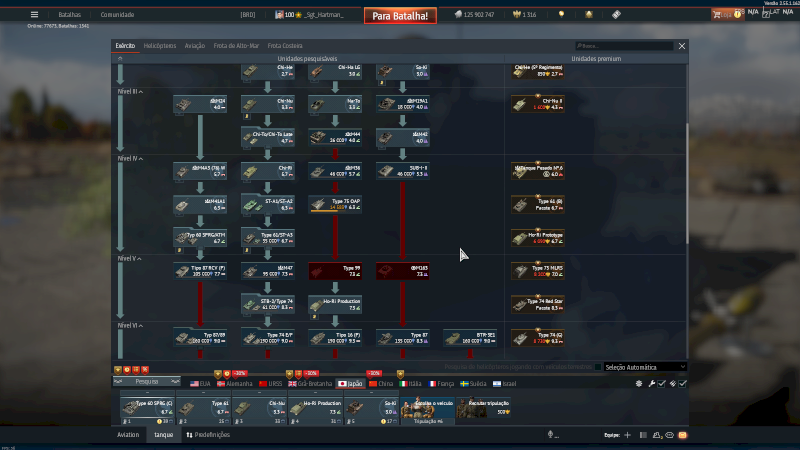
Task: Collapse the Nível III rank section
Action: pos(130,91)
